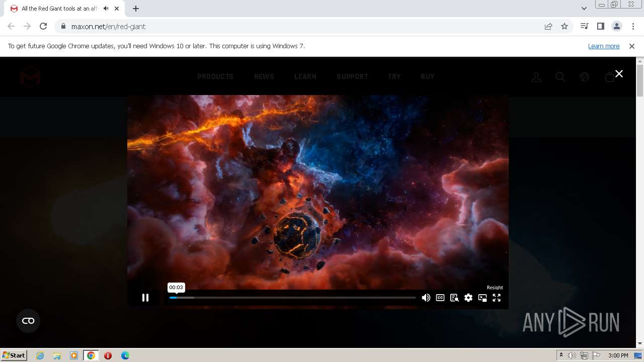Toggle the Chrome side panel

[x=600, y=26]
